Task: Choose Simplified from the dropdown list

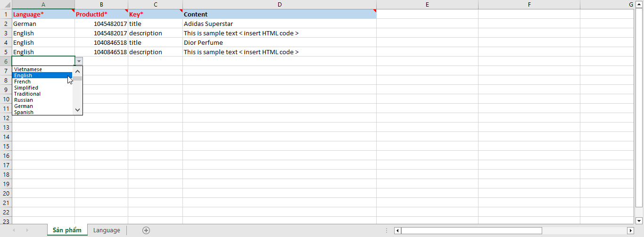Action: 42,88
